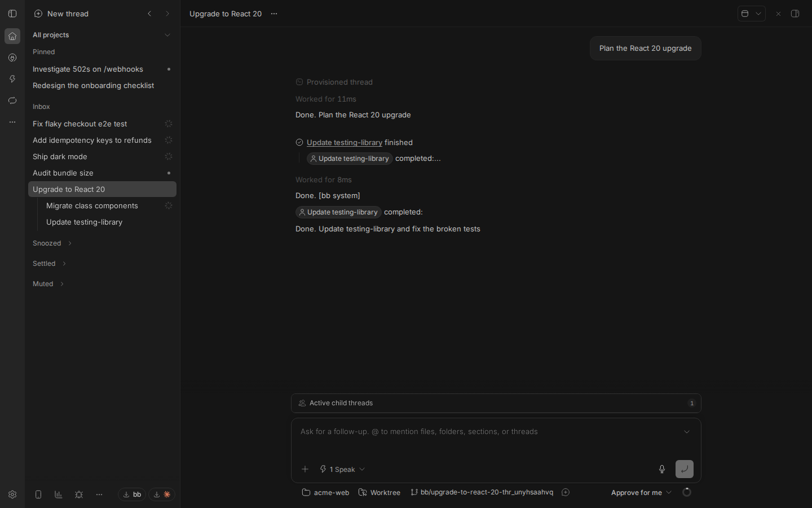Click the orange starburst download button
This screenshot has width=812, height=508.
tap(162, 494)
